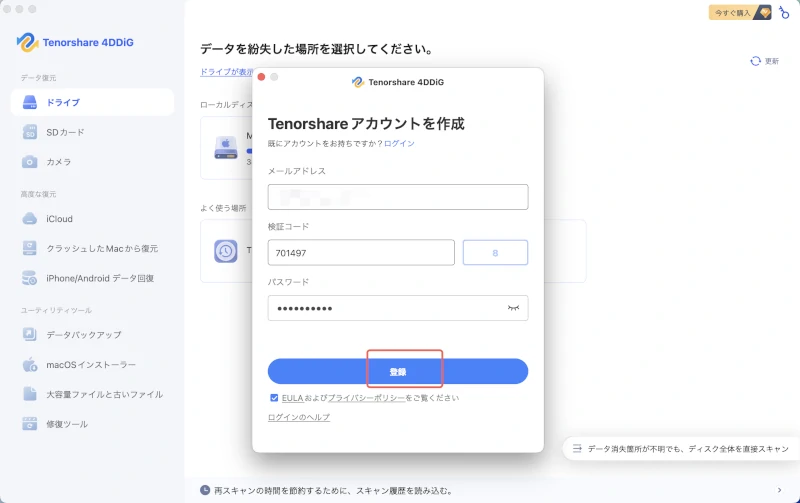Screen dimensions: 800x503
Task: Select iCloud menu item text
Action: coord(59,219)
